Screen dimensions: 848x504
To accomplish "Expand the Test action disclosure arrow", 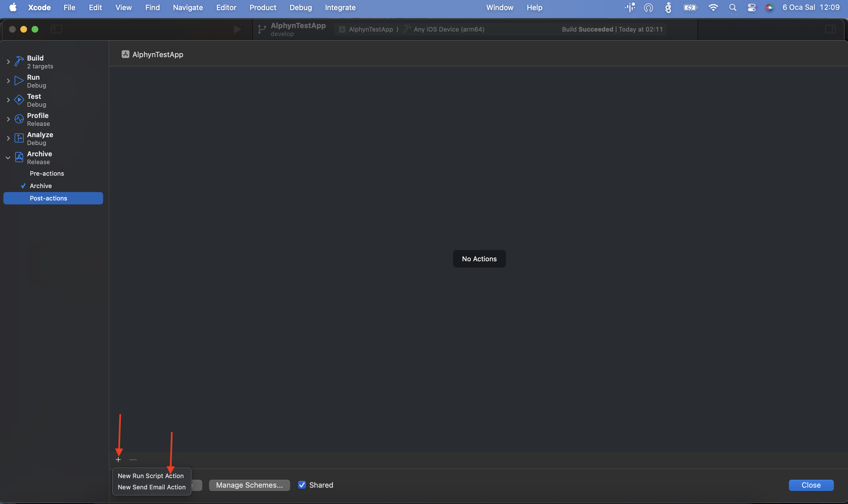I will [x=8, y=100].
